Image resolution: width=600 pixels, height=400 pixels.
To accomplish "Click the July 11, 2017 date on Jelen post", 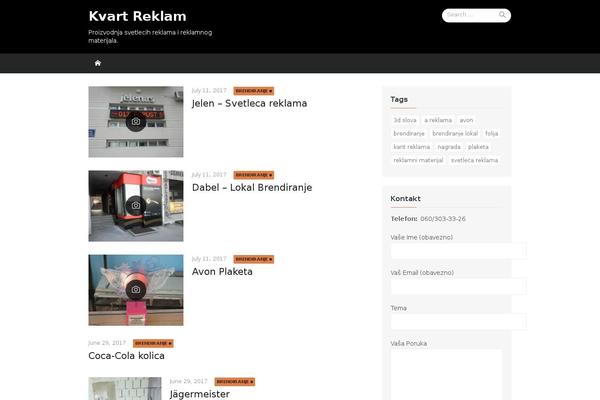I will 209,91.
